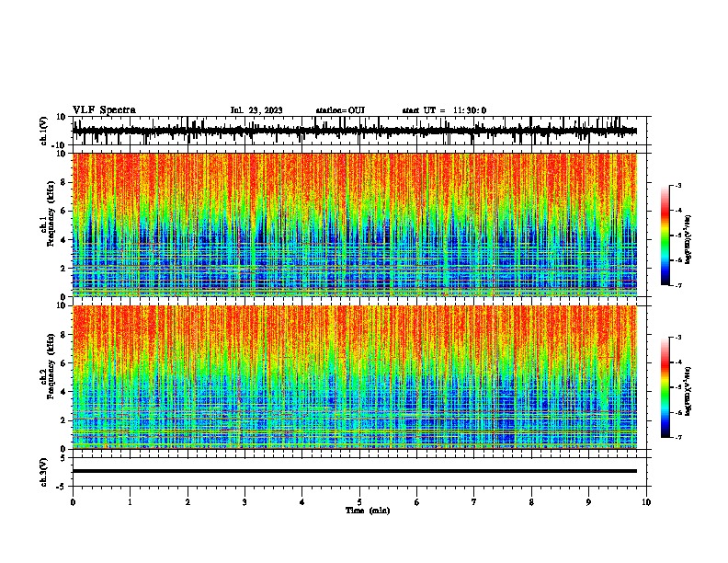Click time axis tick label "7"

click(x=474, y=502)
